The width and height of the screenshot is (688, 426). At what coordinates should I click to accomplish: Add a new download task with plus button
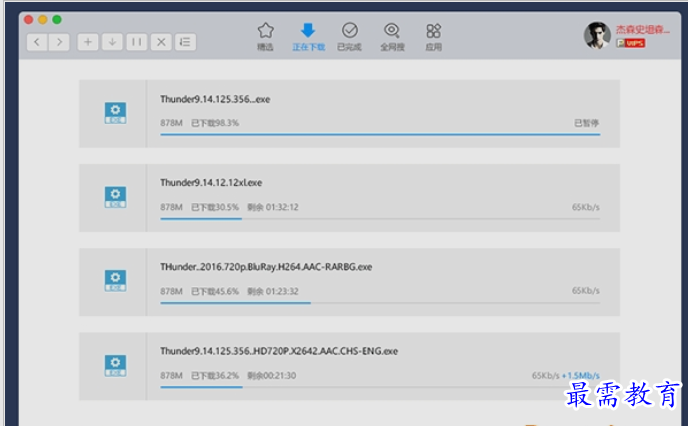[88, 42]
